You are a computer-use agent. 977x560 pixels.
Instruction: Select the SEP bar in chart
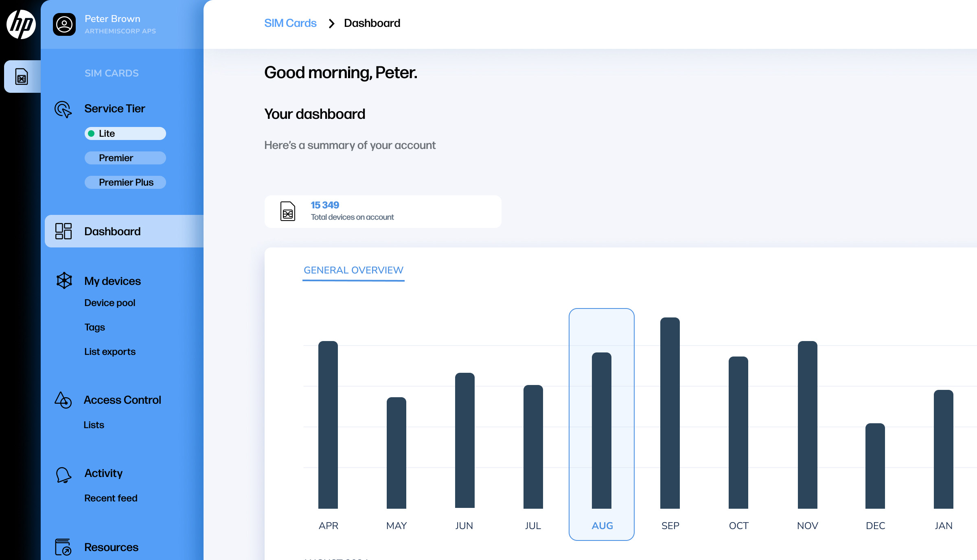(x=670, y=413)
